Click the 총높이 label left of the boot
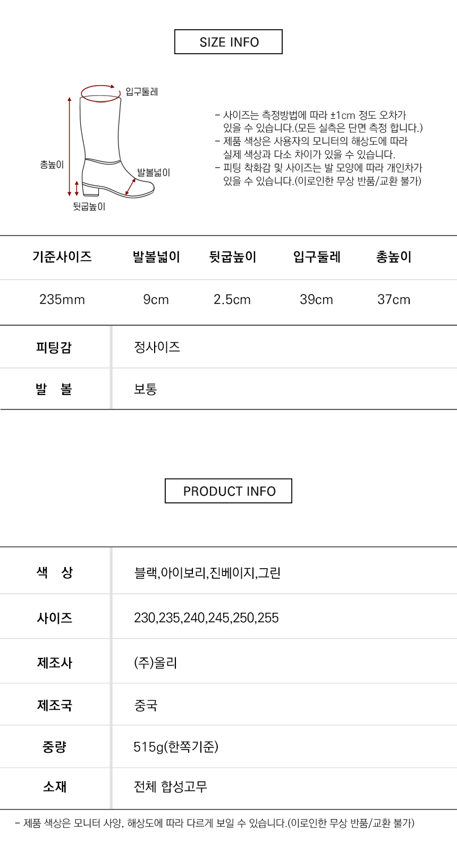Image resolution: width=457 pixels, height=868 pixels. click(52, 165)
